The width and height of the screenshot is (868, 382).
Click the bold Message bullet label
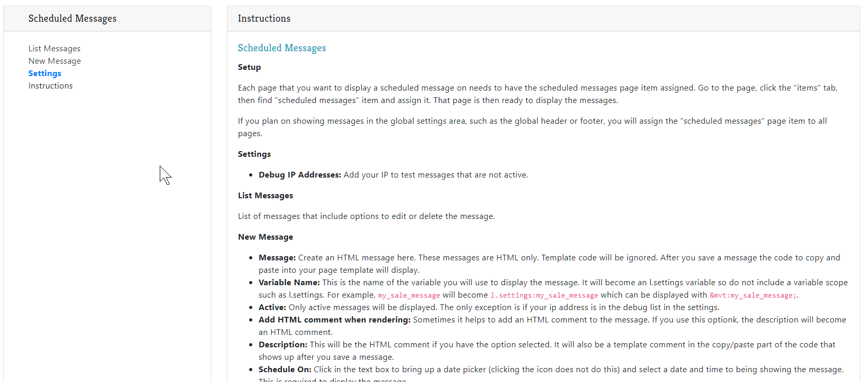(277, 258)
